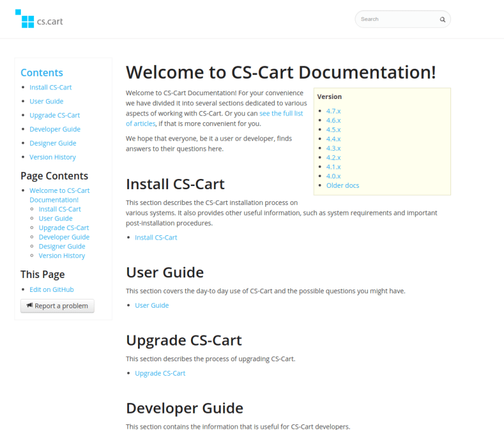Open the Install CS-Cart link in Contents

[x=50, y=87]
